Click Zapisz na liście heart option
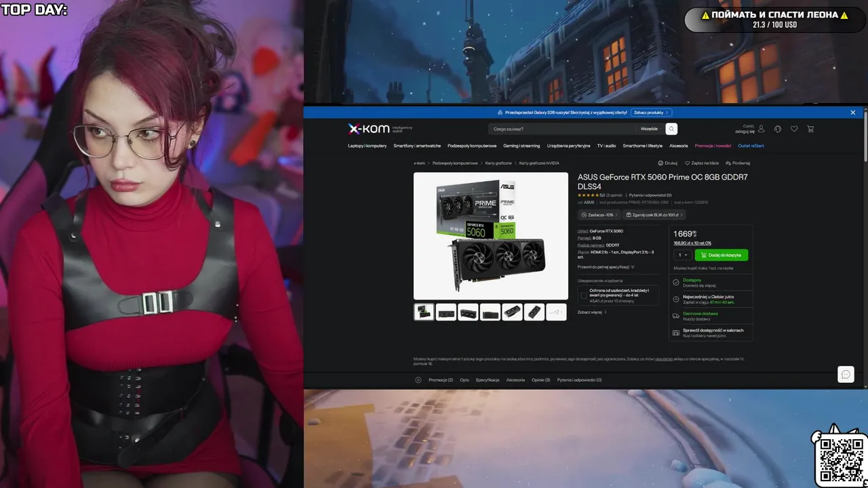The image size is (868, 488). [702, 163]
